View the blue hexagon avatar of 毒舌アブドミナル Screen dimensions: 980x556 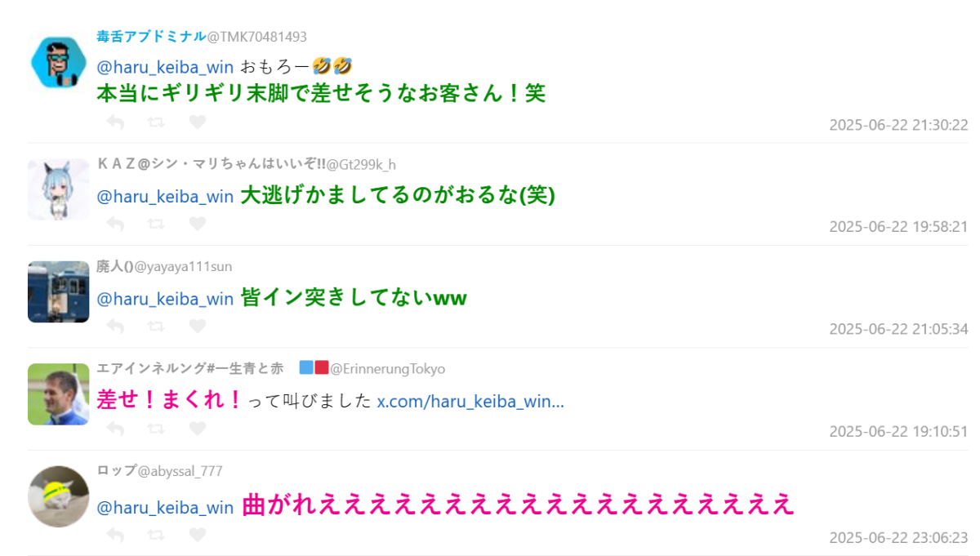coord(58,62)
